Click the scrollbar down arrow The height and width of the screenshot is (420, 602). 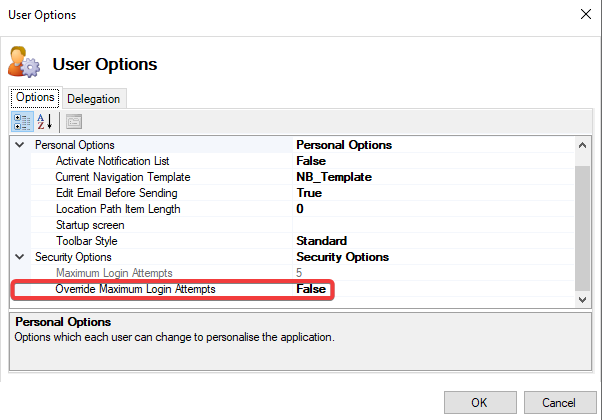583,299
